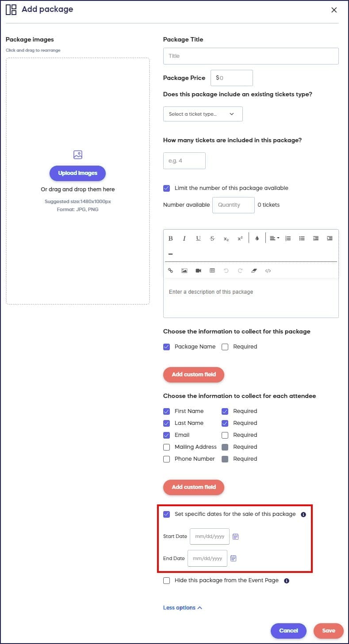Enable the Mailing Address checkbox
Screen dimensions: 349x644
pyautogui.click(x=167, y=447)
